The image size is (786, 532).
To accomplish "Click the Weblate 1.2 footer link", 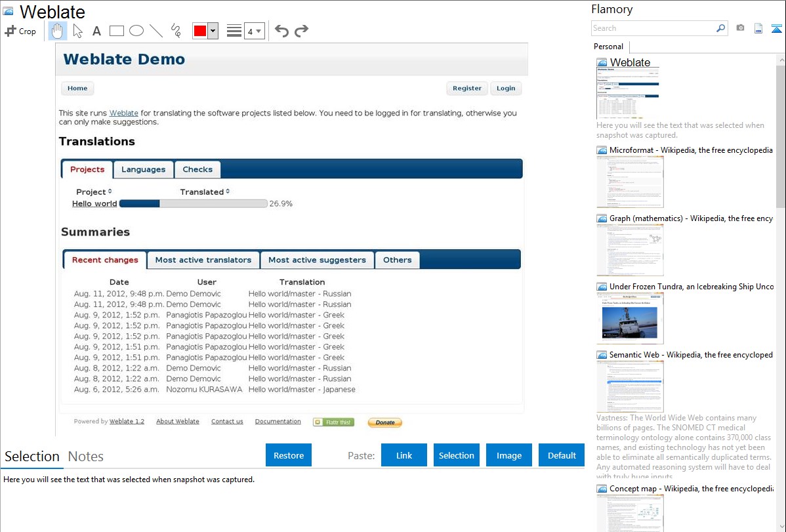I will [127, 422].
